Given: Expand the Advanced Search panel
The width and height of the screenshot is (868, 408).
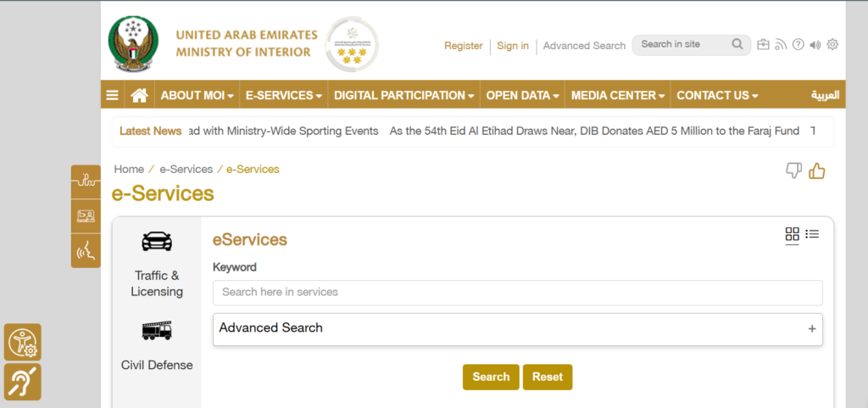Looking at the screenshot, I should tap(518, 329).
